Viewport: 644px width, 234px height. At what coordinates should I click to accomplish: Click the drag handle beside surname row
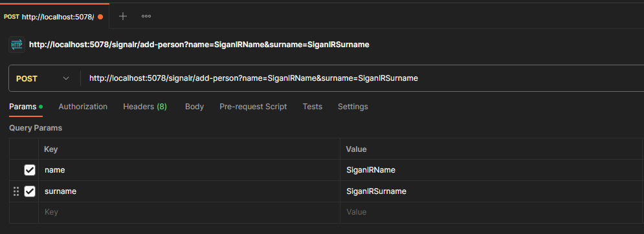16,191
